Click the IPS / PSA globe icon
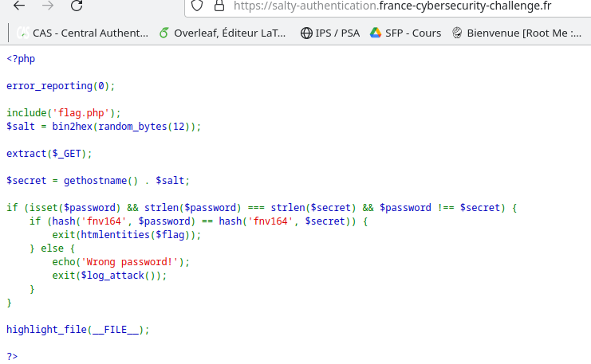 306,33
